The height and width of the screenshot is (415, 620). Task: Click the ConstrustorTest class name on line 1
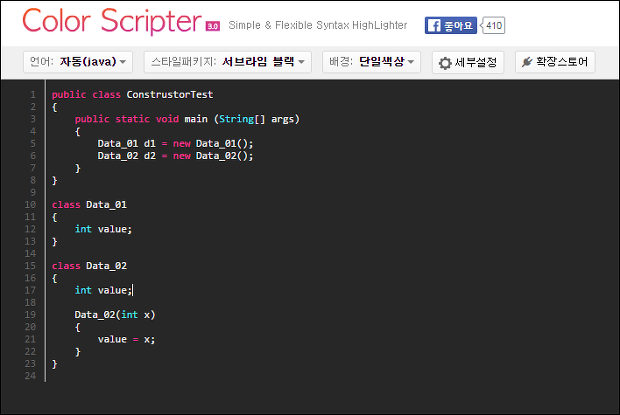(x=170, y=95)
